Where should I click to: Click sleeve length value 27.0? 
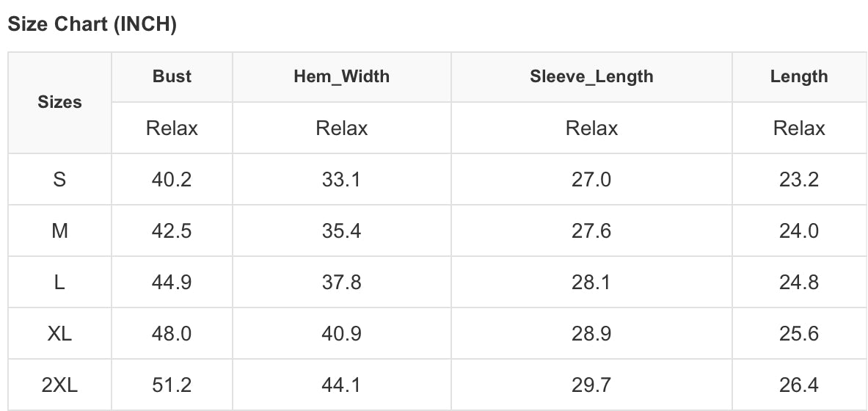click(591, 179)
